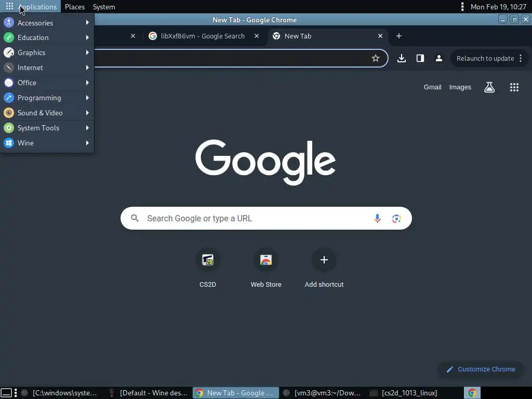The height and width of the screenshot is (399, 532).
Task: Expand the arrow beside Education
Action: pos(87,37)
